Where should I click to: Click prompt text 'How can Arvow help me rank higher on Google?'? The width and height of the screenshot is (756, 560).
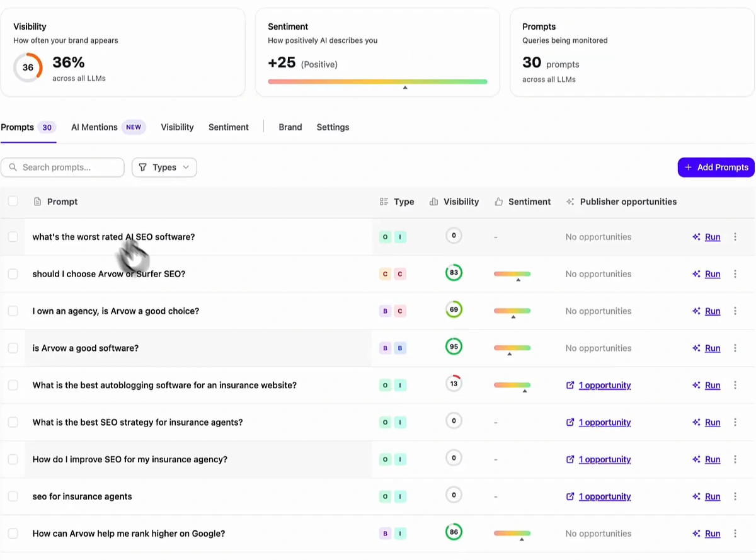129,534
